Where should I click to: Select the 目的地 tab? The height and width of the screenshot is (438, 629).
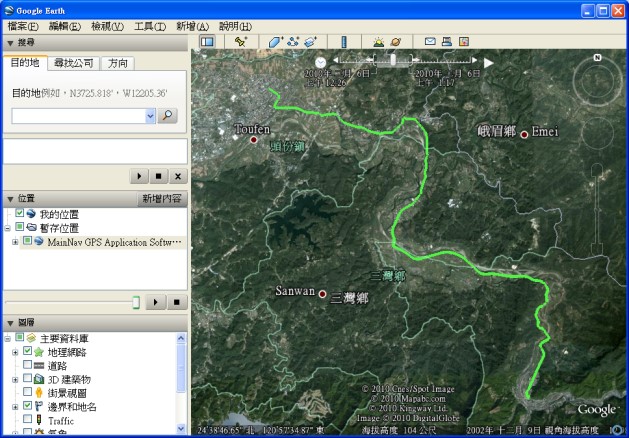pos(25,62)
